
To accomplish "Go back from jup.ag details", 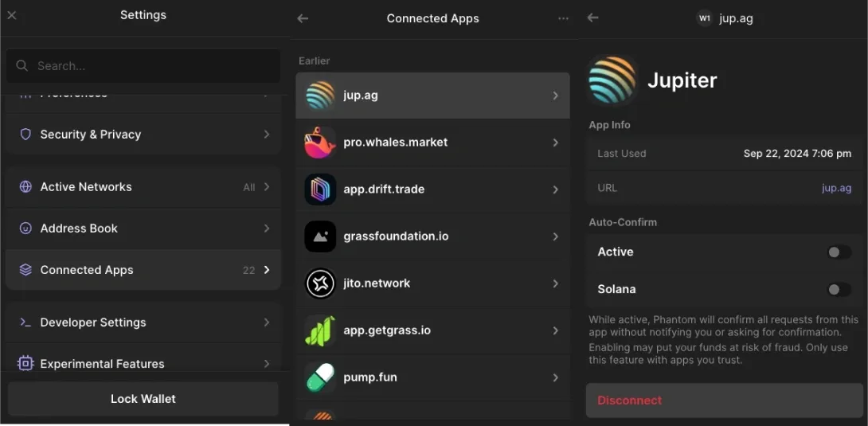I will click(593, 18).
